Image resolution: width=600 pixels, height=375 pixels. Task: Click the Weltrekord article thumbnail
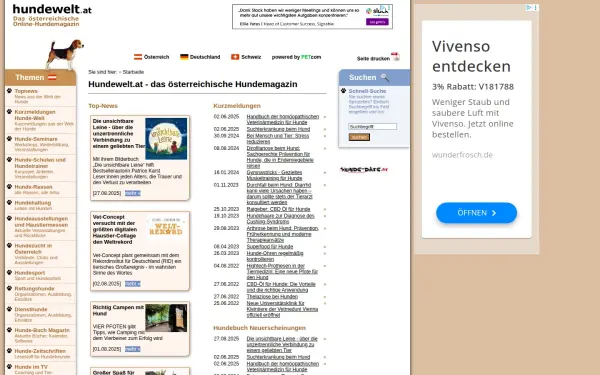166,227
